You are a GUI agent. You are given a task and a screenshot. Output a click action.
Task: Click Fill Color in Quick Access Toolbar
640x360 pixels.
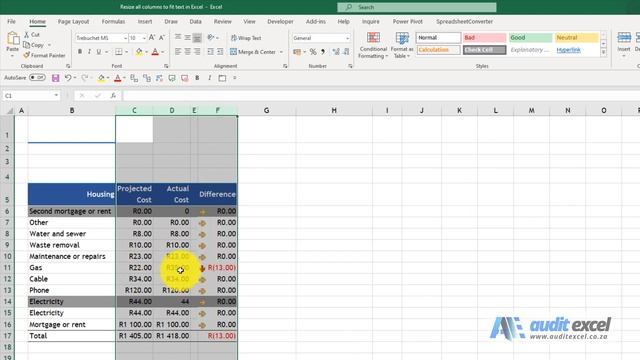101,78
